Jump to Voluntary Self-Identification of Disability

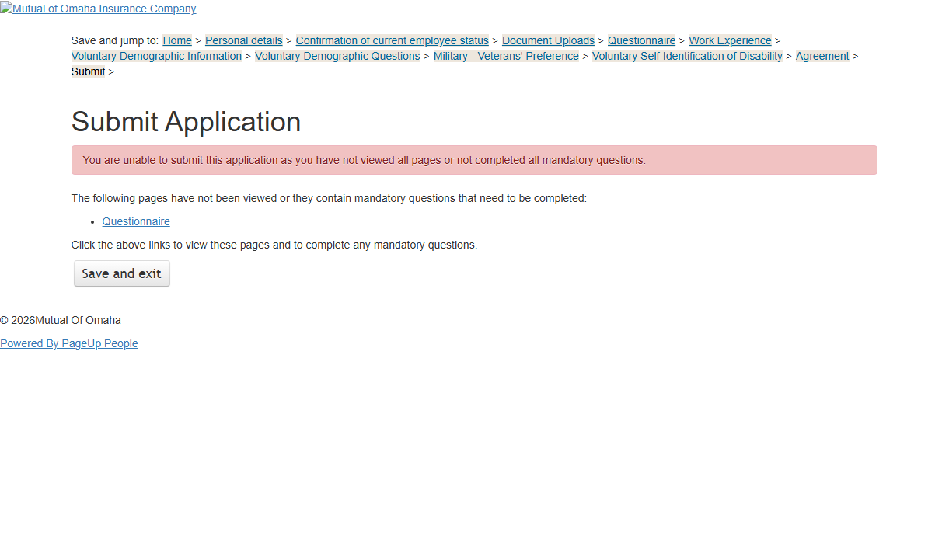pyautogui.click(x=687, y=56)
